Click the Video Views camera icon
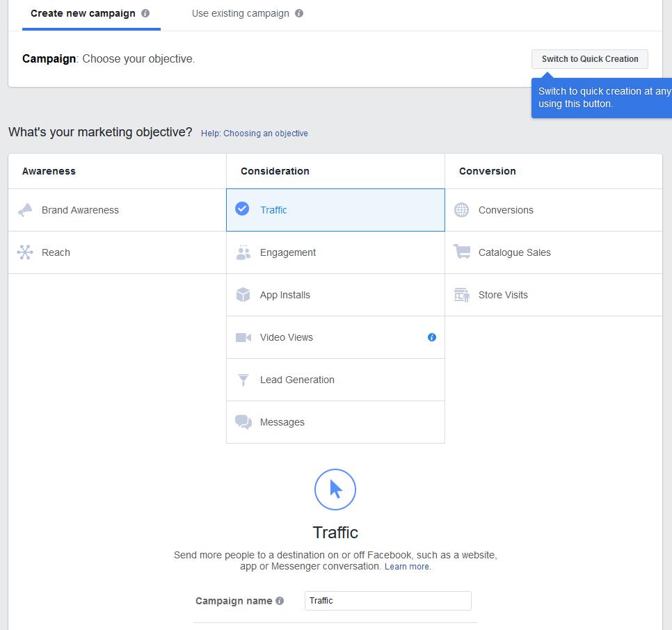 coord(244,337)
